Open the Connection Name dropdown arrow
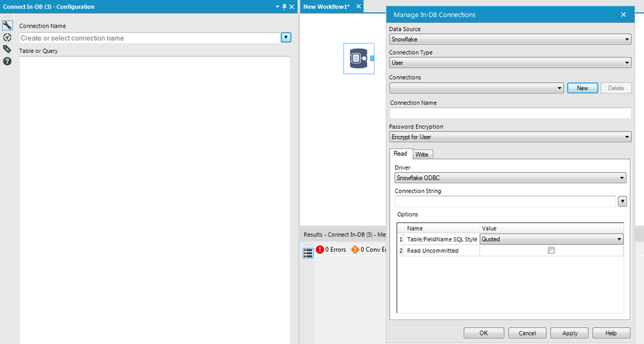Screen dimensions: 644x344 [x=286, y=37]
